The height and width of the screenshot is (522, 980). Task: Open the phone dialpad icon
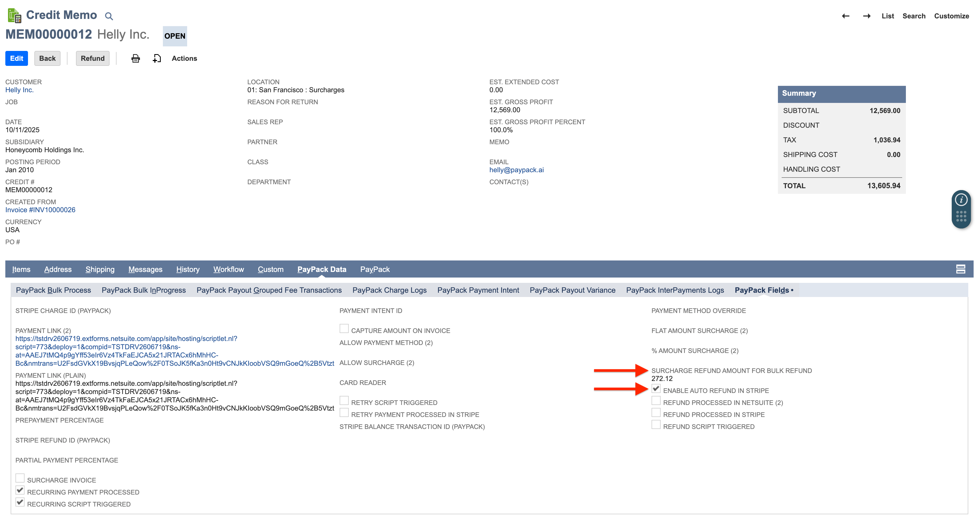(961, 216)
